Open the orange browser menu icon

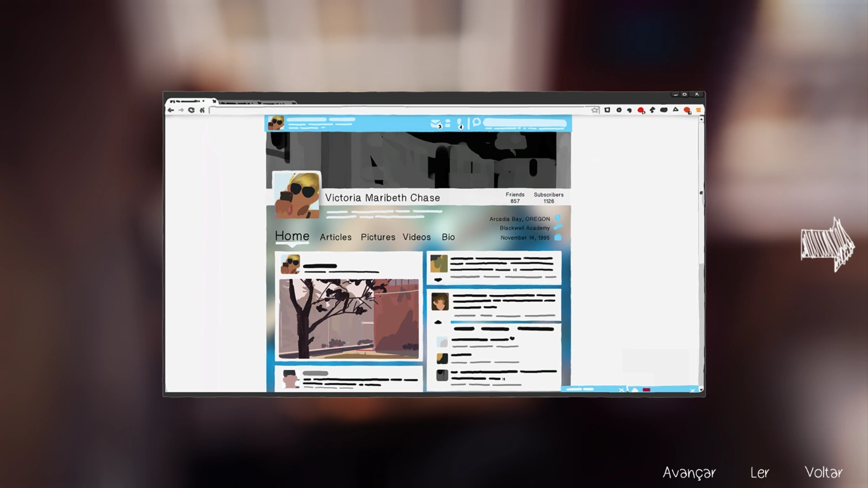tap(698, 110)
